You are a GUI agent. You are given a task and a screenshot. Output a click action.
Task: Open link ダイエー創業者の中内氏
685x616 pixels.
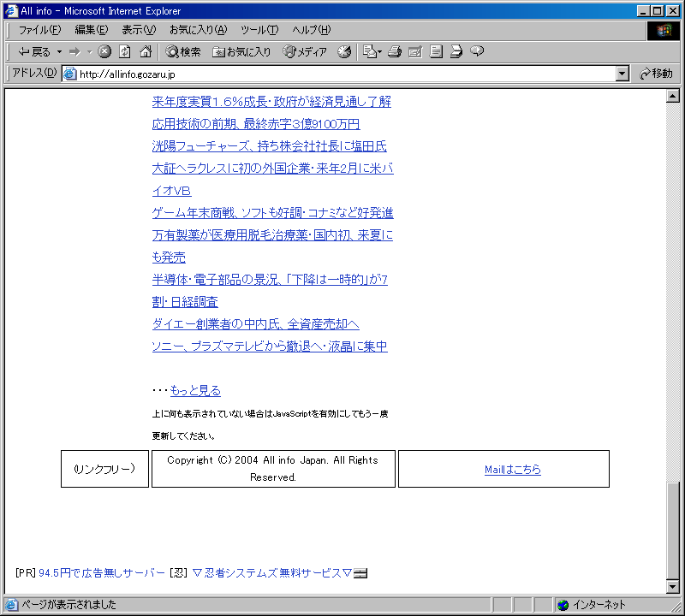pyautogui.click(x=255, y=324)
